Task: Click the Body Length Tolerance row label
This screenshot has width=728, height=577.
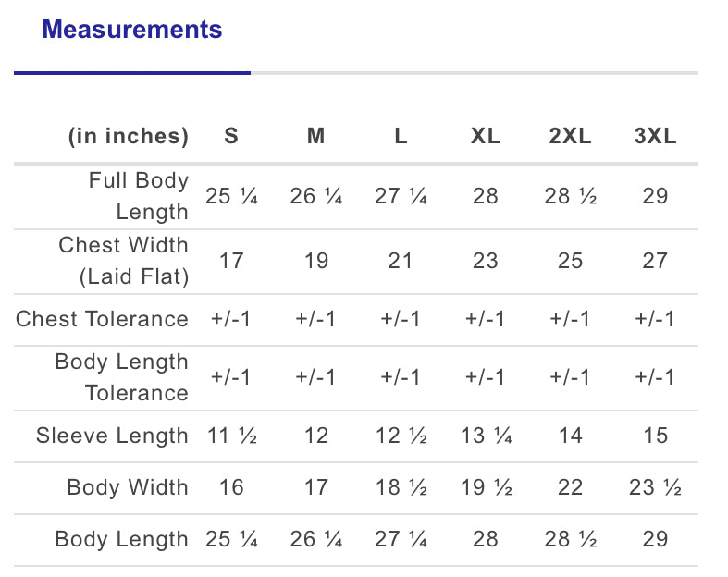Action: point(122,377)
